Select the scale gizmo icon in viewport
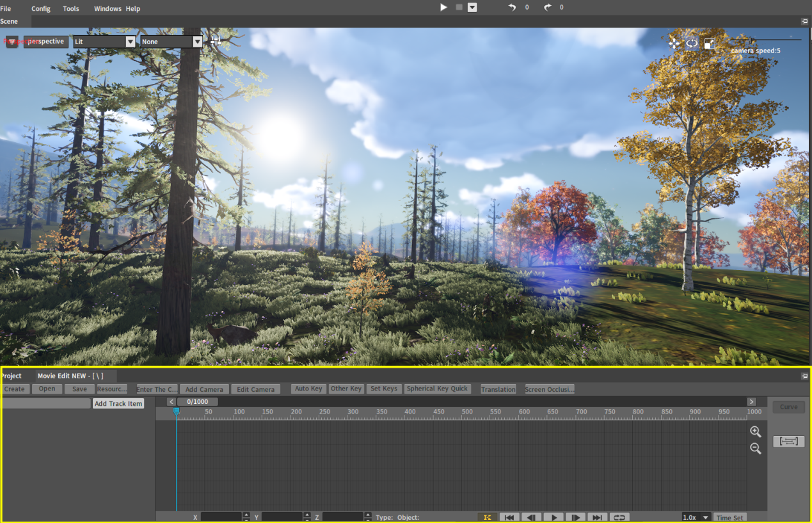Image resolution: width=812 pixels, height=523 pixels. tap(710, 43)
